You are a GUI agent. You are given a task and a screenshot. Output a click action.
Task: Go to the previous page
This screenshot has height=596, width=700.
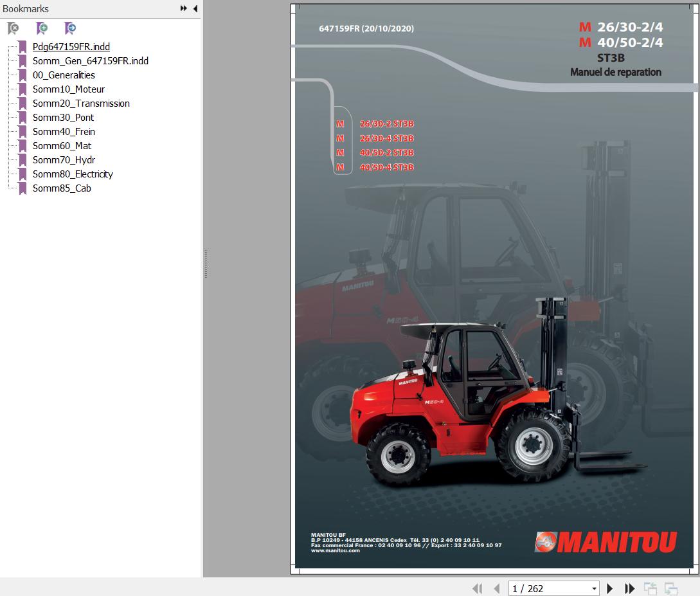497,588
